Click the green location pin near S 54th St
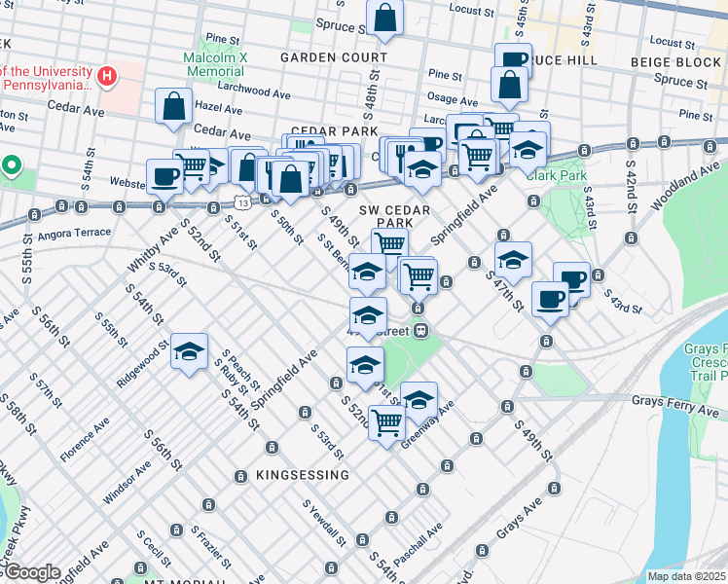The width and height of the screenshot is (728, 584). [12, 165]
